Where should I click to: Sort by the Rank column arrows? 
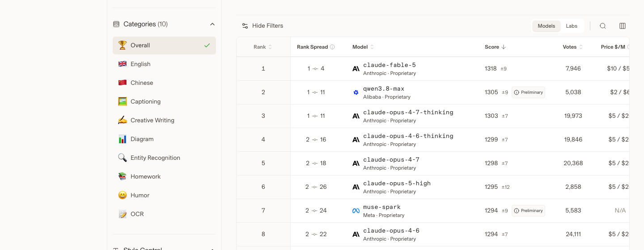pos(270,47)
